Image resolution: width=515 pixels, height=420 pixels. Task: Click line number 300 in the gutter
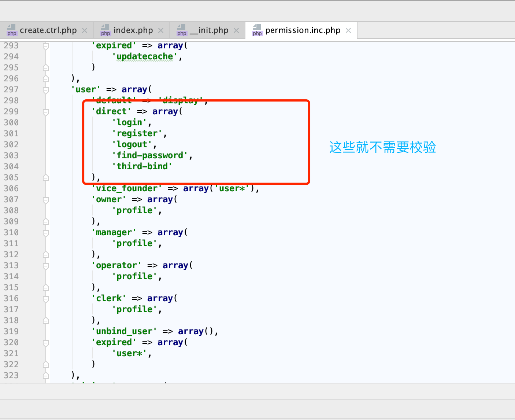click(11, 122)
